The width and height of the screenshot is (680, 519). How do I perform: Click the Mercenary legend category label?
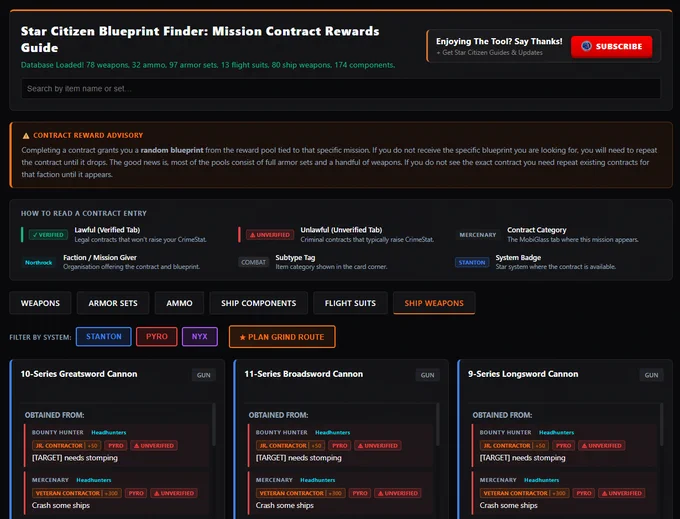tap(477, 235)
